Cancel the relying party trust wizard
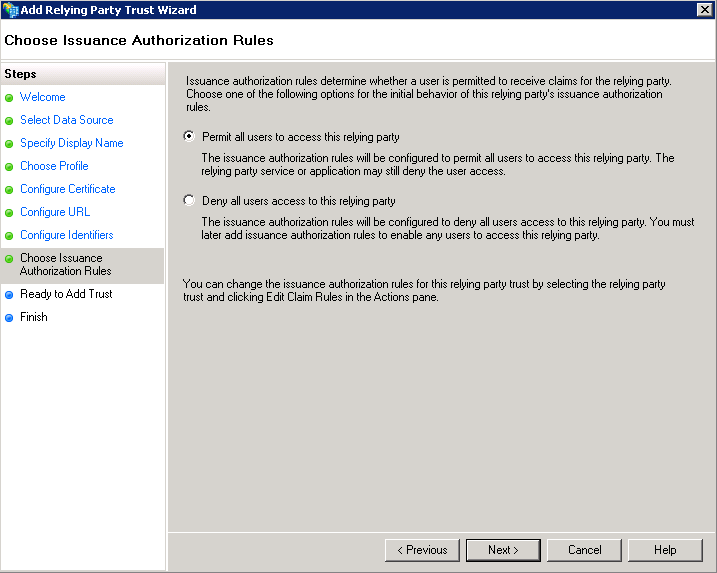717x573 pixels. 585,550
